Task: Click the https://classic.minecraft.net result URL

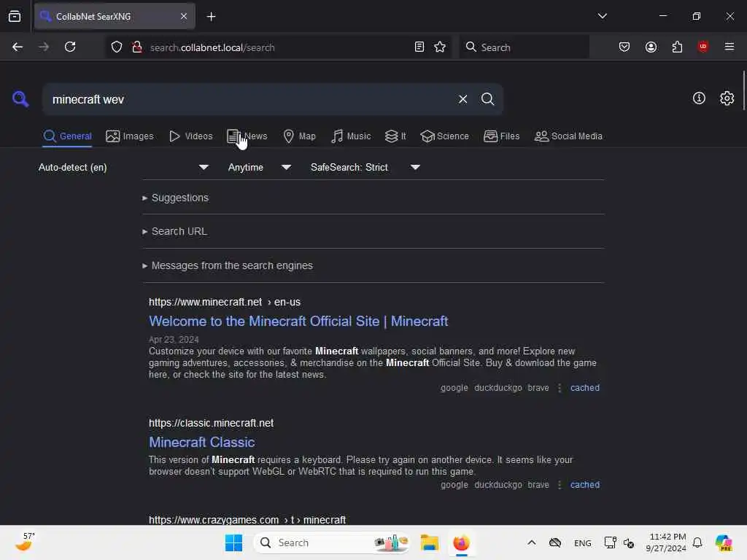Action: coord(211,423)
